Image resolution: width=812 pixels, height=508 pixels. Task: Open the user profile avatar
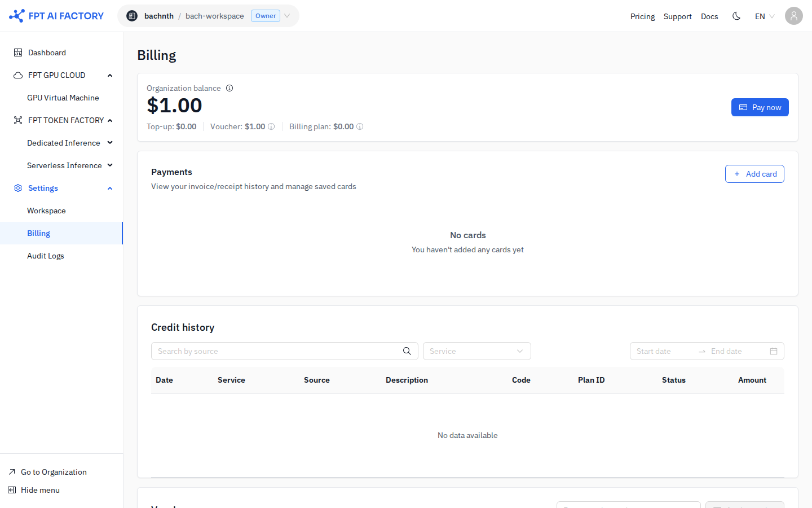pos(794,16)
